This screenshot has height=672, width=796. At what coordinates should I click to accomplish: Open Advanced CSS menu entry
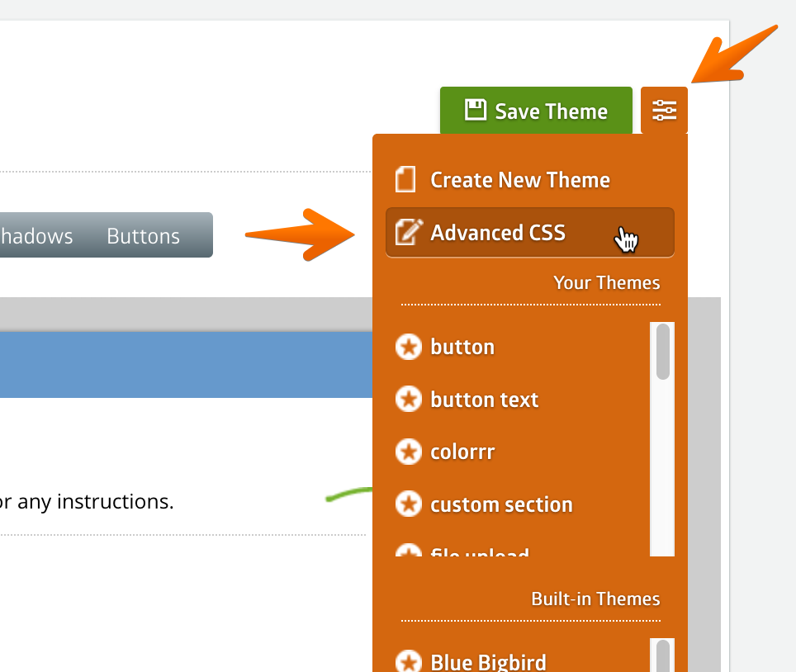pyautogui.click(x=498, y=233)
